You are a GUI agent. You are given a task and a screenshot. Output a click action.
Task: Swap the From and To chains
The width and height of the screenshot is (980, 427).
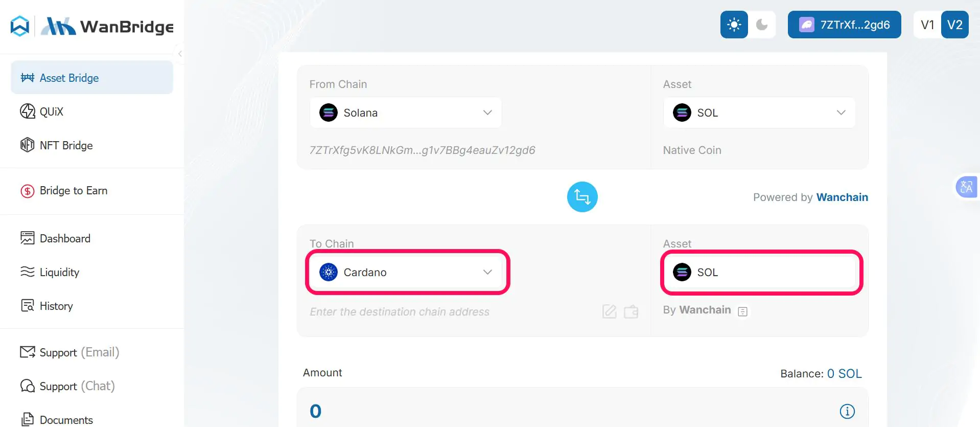click(x=582, y=196)
